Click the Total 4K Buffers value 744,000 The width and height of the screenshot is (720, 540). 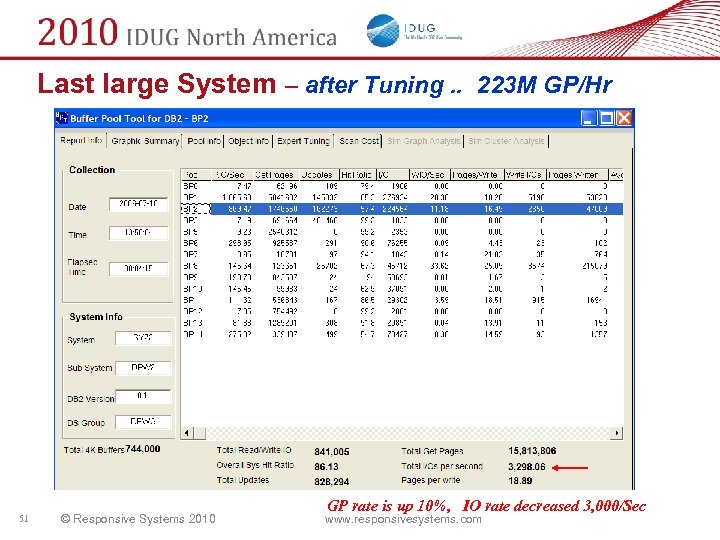[x=143, y=449]
